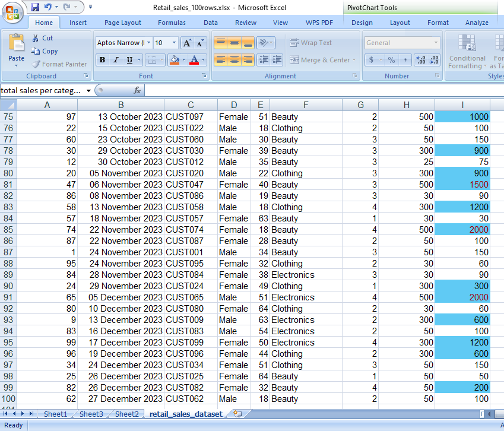Screen dimensions: 504x431
Task: Open the Insert ribbon tab
Action: [x=78, y=23]
